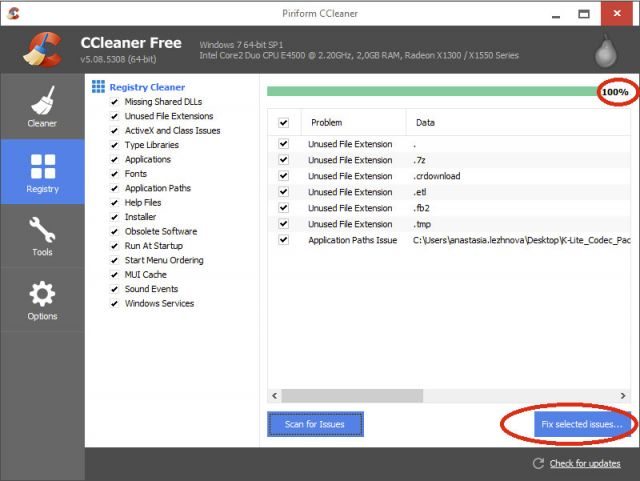Click the 'Application Paths Issue' problem cell
The image size is (640, 481).
[353, 240]
